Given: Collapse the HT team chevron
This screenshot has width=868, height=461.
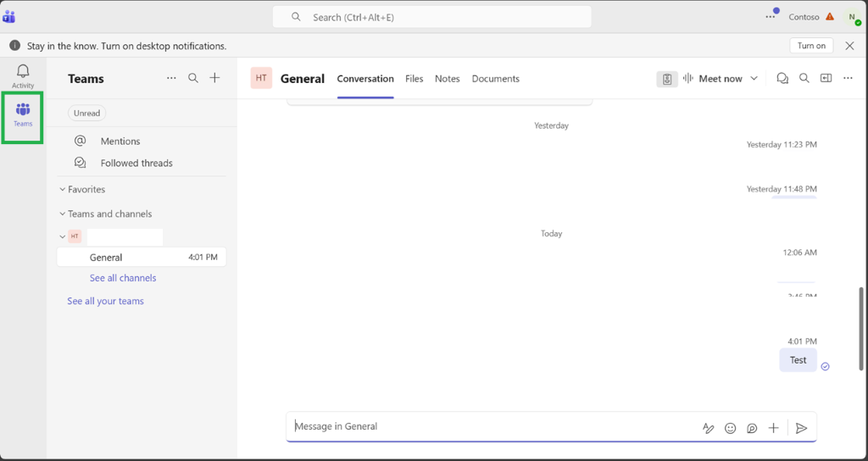Looking at the screenshot, I should [63, 237].
